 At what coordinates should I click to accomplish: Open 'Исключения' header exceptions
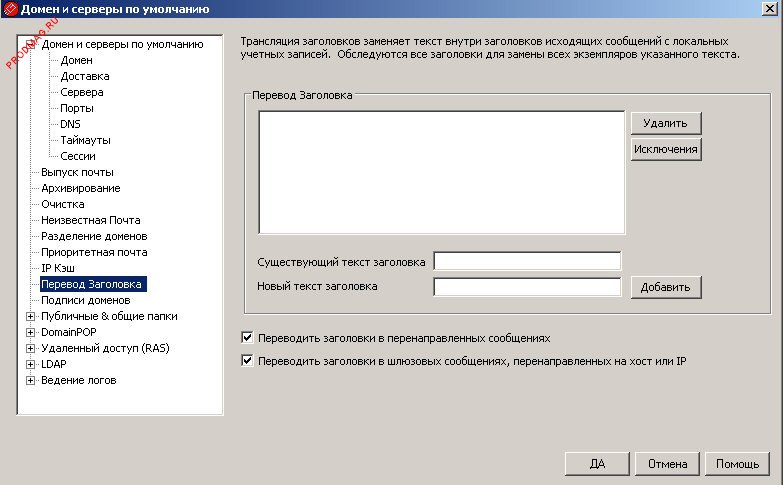pos(665,149)
